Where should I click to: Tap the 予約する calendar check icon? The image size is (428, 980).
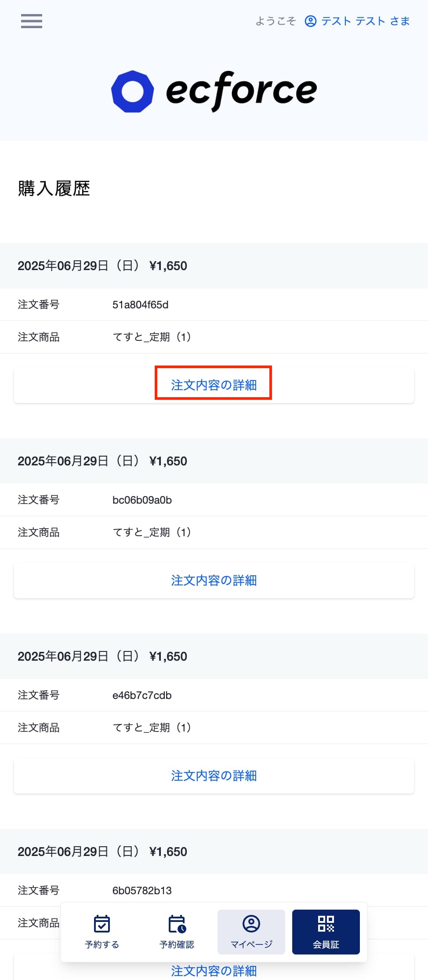102,924
